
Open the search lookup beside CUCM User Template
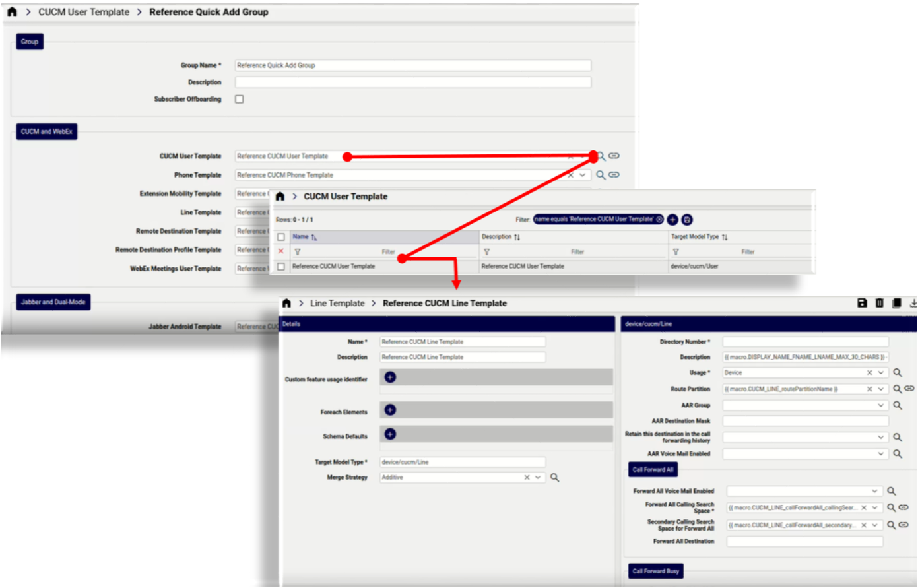[x=601, y=156]
